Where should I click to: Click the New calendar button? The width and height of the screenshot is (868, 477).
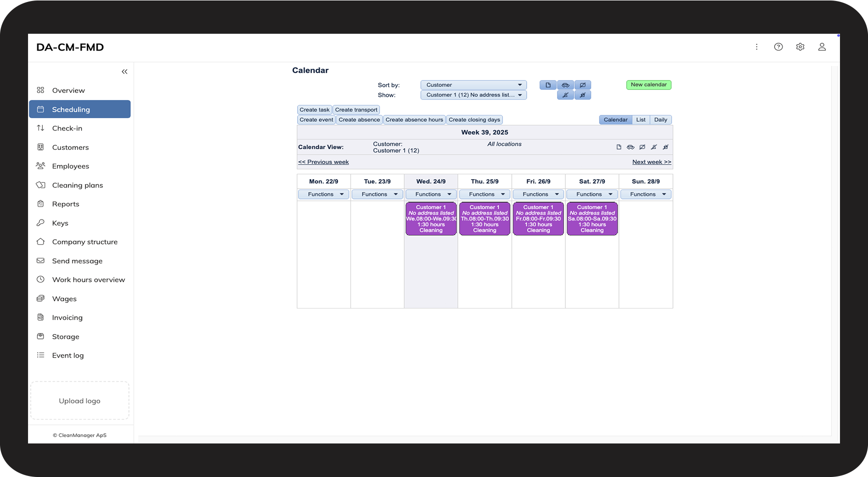(x=648, y=84)
